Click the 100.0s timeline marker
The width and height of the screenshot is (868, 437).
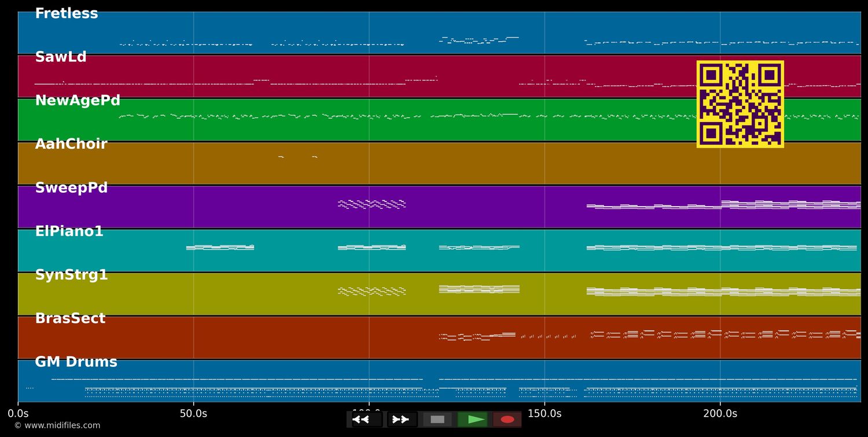369,413
